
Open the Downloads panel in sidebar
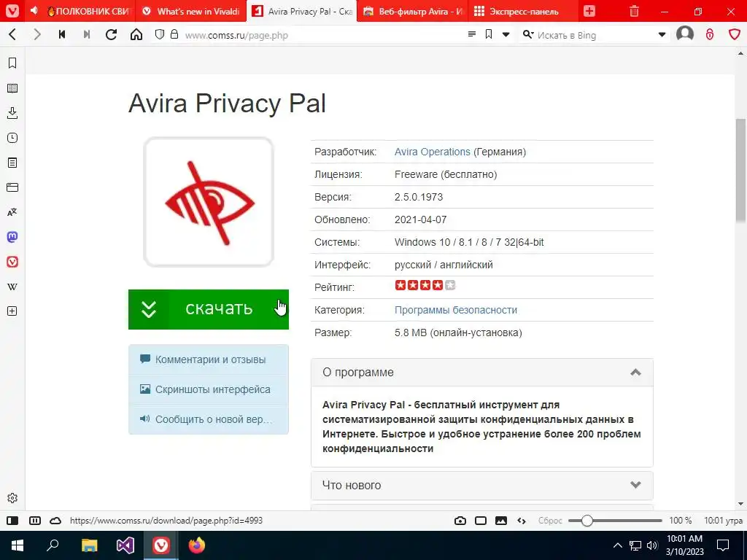click(12, 113)
